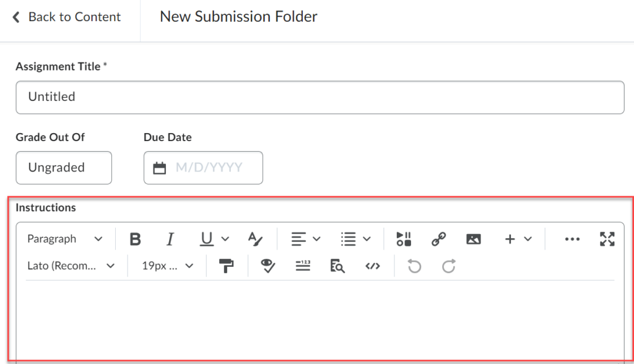Open the Insert Stuff tool

[x=403, y=238]
